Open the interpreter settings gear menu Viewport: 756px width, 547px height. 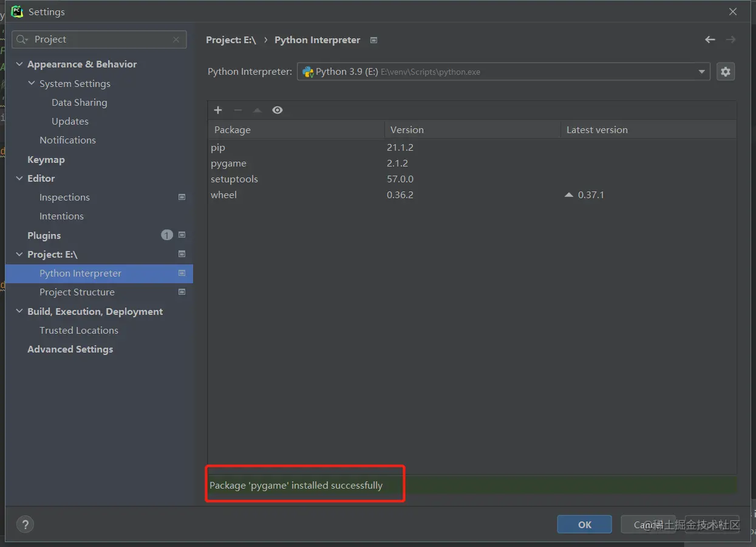(x=726, y=72)
